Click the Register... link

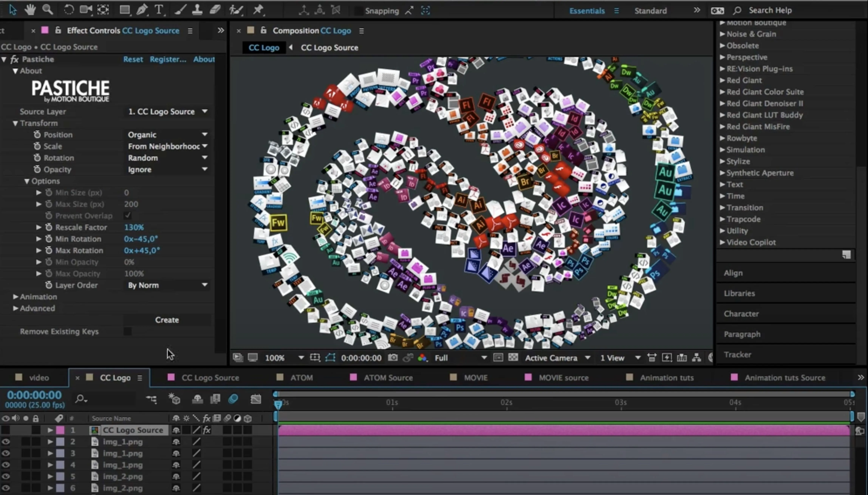pyautogui.click(x=168, y=59)
